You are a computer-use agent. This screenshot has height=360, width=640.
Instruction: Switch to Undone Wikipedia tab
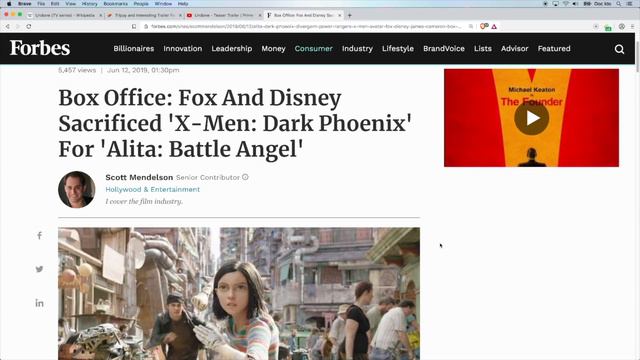(x=64, y=15)
